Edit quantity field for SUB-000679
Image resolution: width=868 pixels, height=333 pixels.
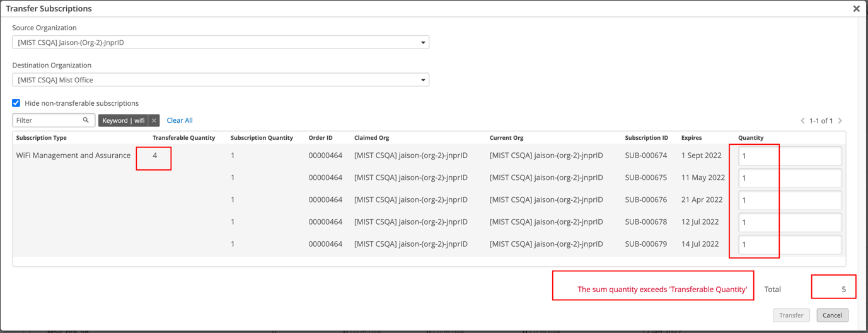790,244
